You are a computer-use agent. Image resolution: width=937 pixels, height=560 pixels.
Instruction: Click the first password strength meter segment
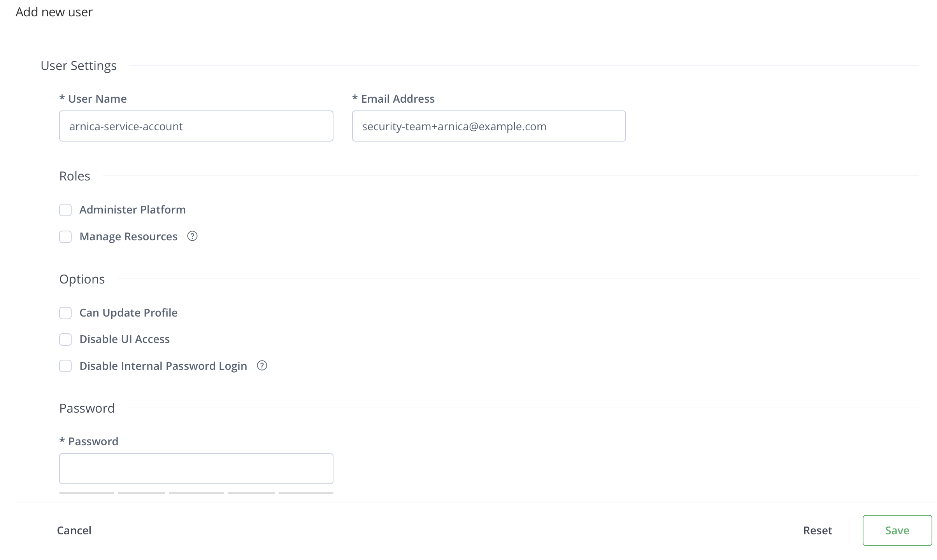(x=86, y=493)
